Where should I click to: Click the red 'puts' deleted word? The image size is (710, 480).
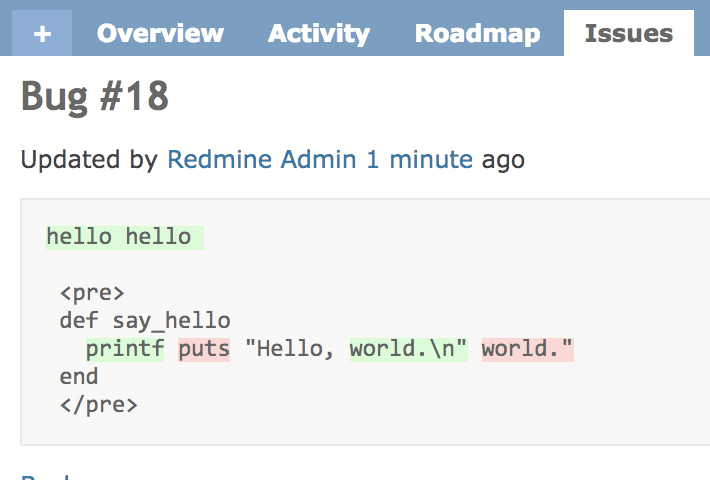click(204, 350)
